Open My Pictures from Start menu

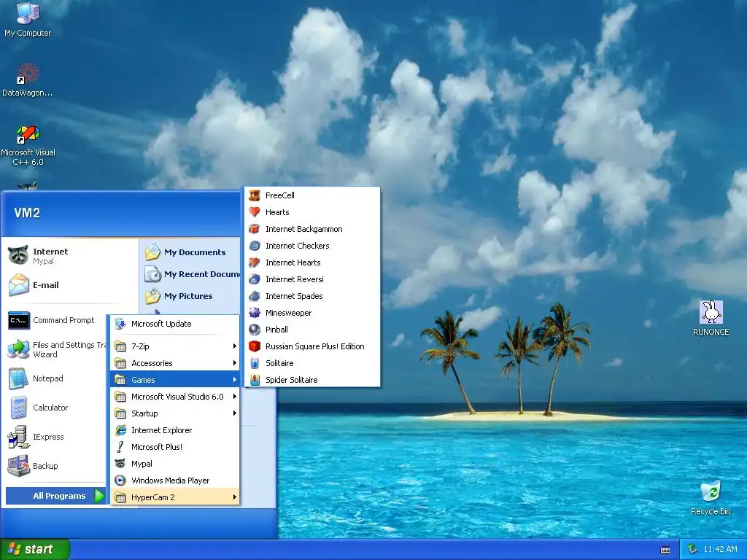point(190,296)
